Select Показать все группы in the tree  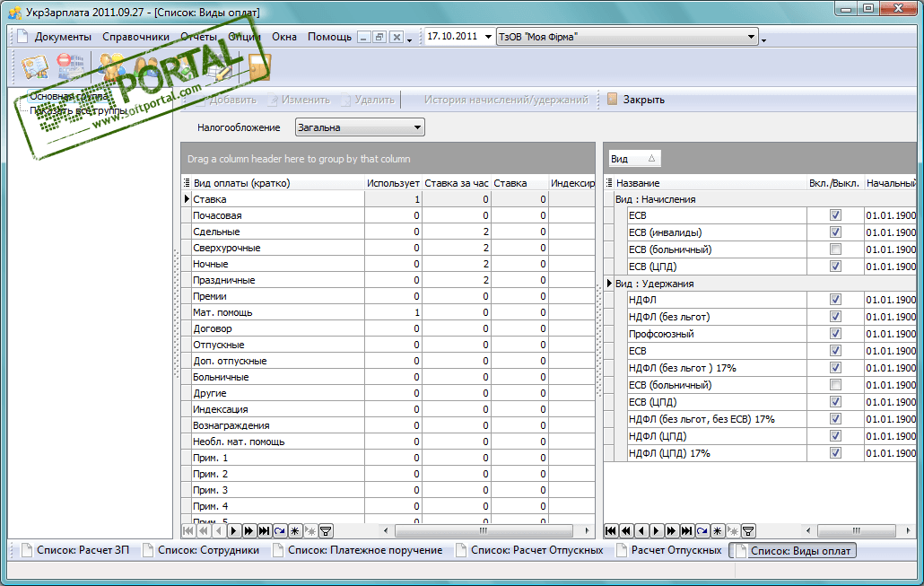(78, 111)
